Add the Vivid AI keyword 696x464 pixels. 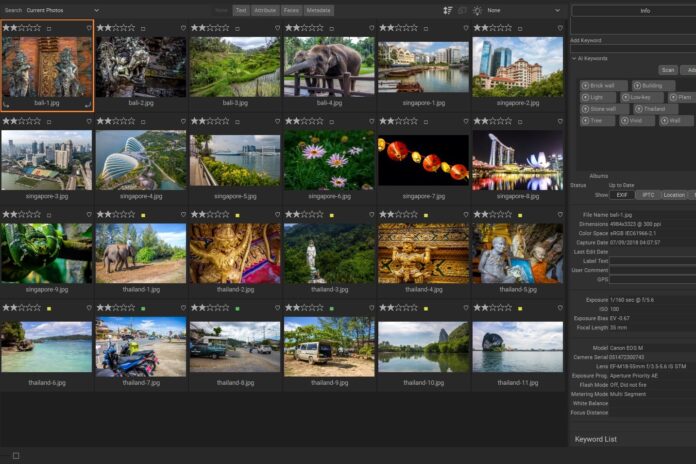click(637, 120)
